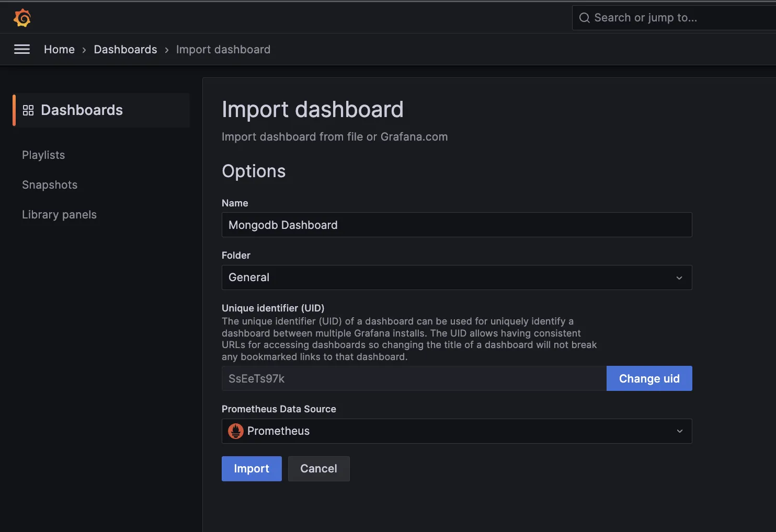
Task: Click the search magnifier icon
Action: coord(584,18)
